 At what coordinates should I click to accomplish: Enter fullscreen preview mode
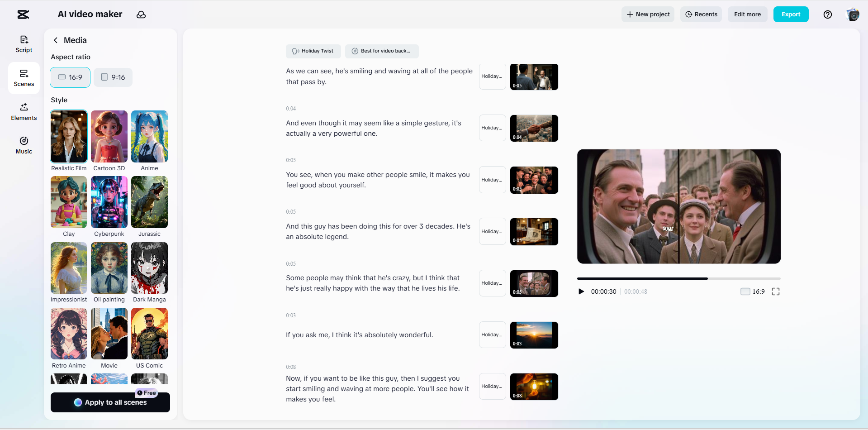pyautogui.click(x=776, y=291)
